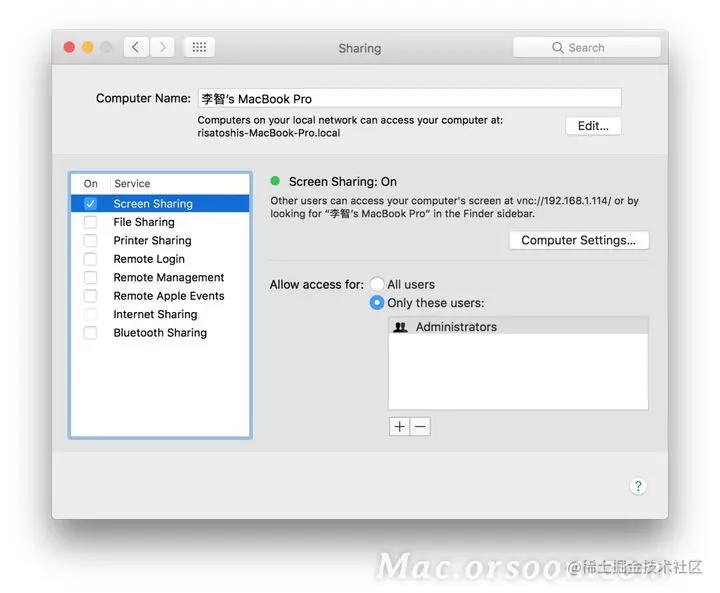The width and height of the screenshot is (720, 593).
Task: Select the Remote Management service row
Action: point(160,277)
